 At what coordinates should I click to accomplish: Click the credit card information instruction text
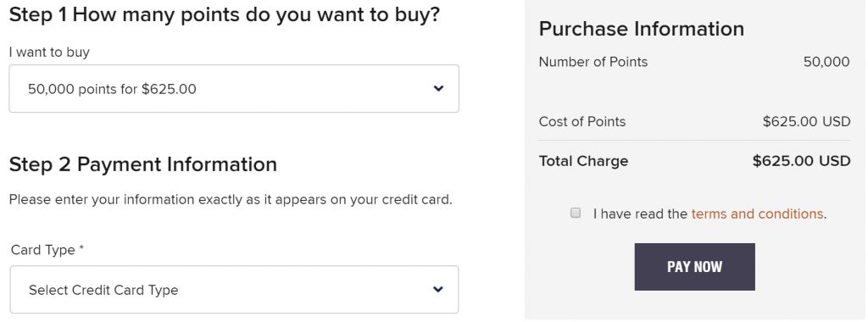231,199
